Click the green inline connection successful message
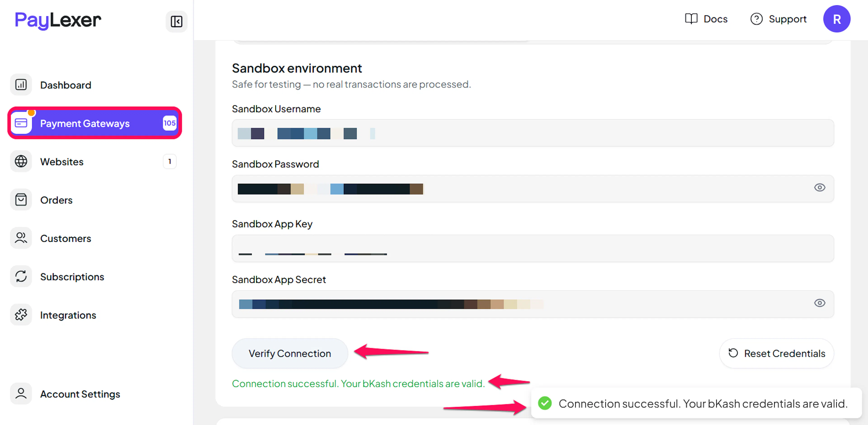 tap(358, 384)
